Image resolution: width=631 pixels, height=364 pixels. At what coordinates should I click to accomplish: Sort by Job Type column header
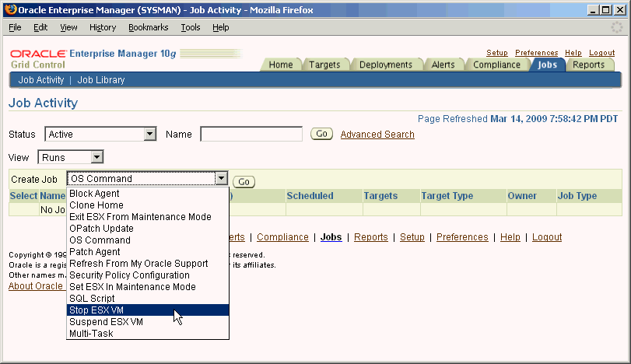(x=577, y=196)
